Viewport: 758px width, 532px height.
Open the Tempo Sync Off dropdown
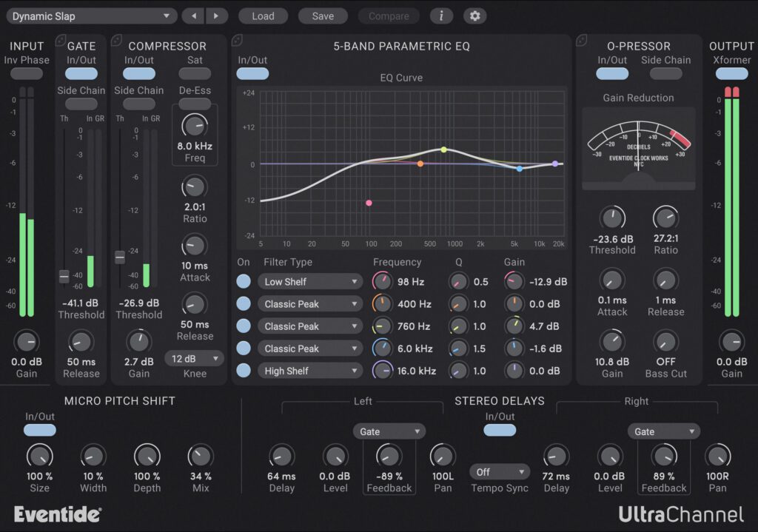[500, 471]
